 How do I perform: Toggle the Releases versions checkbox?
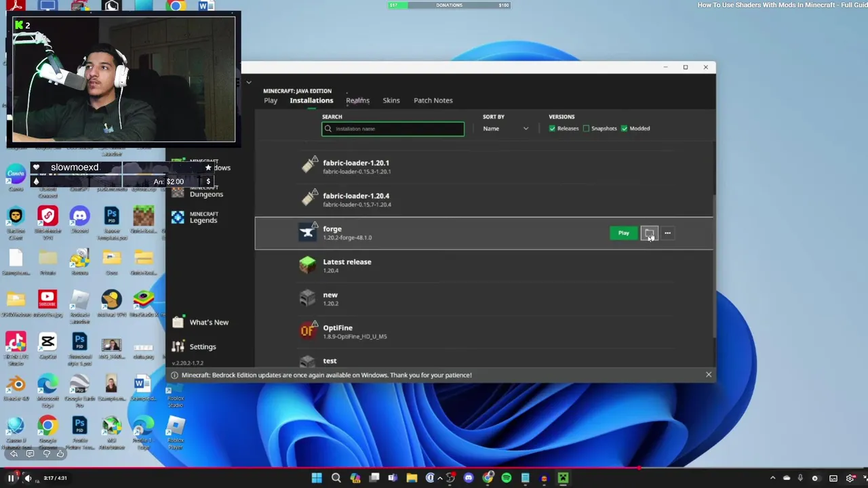(552, 128)
